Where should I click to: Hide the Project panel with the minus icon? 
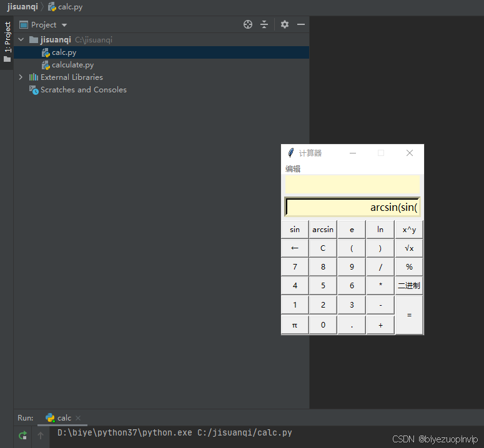[x=301, y=24]
